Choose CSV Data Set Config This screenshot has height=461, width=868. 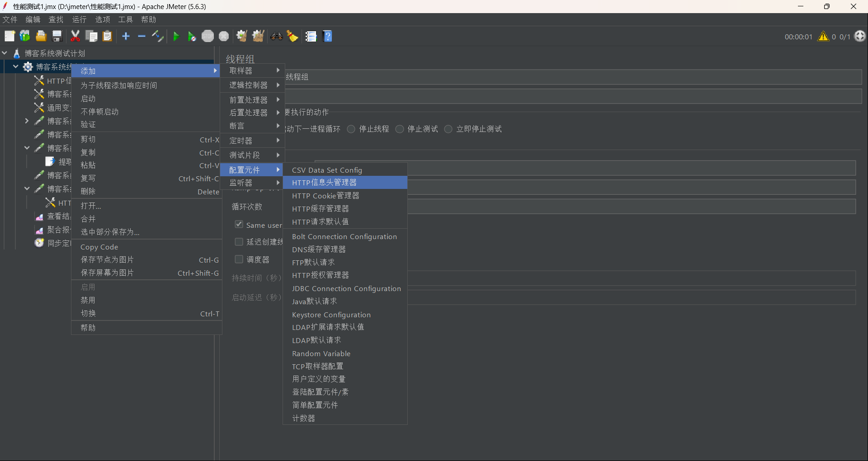point(345,170)
